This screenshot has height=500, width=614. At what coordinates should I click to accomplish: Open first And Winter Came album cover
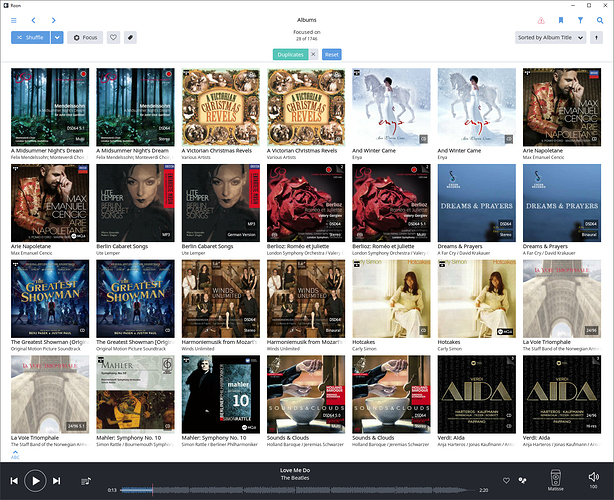pyautogui.click(x=392, y=107)
